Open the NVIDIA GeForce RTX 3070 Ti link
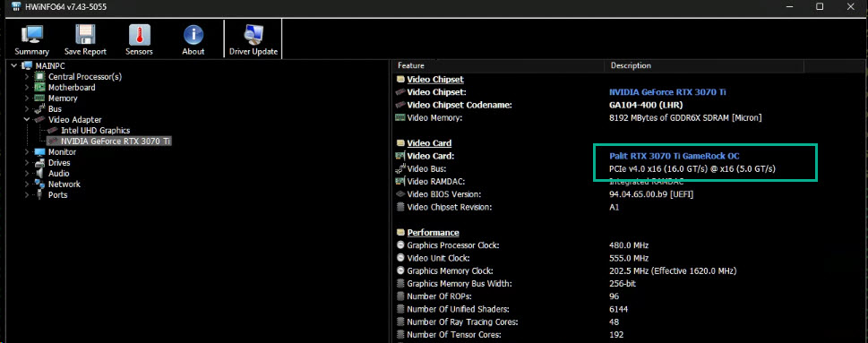The height and width of the screenshot is (343, 868). [x=667, y=92]
